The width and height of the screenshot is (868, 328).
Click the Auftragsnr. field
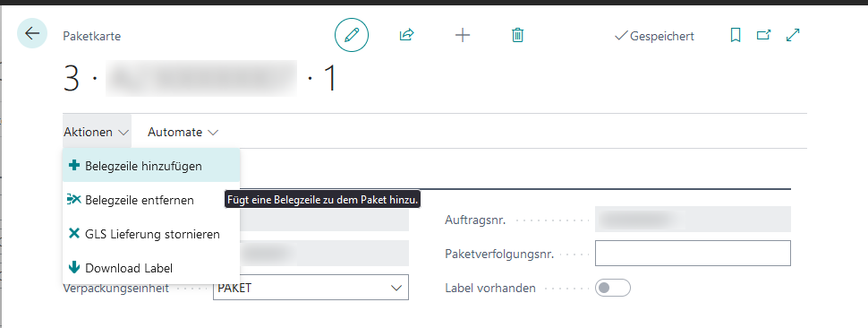pos(693,219)
